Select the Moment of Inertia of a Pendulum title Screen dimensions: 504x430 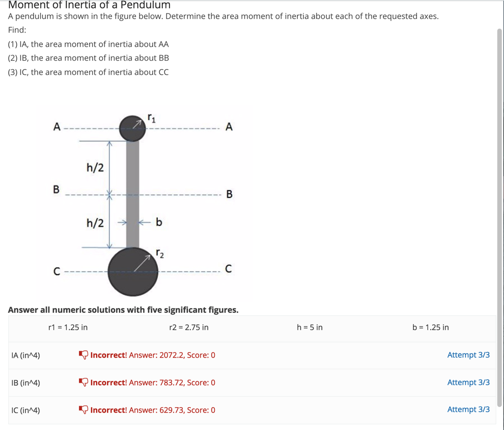coord(89,6)
